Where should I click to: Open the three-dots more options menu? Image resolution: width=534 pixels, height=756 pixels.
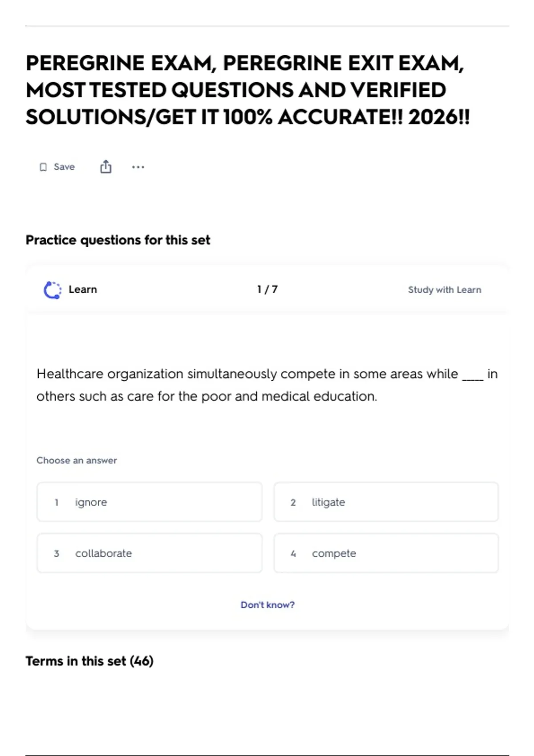point(138,167)
